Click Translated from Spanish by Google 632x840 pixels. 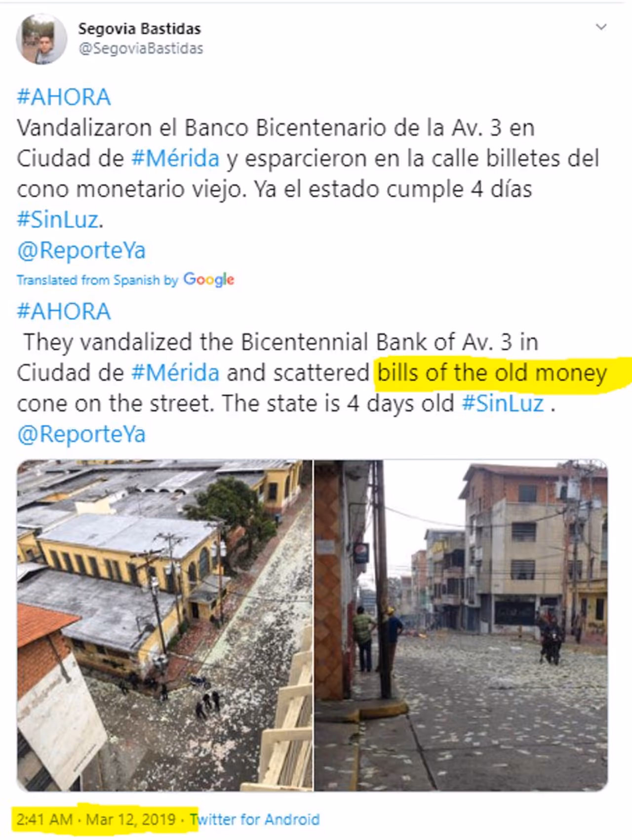click(125, 280)
